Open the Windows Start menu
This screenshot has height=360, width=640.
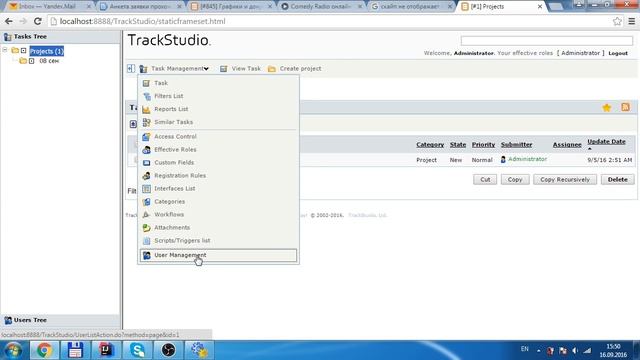click(13, 350)
